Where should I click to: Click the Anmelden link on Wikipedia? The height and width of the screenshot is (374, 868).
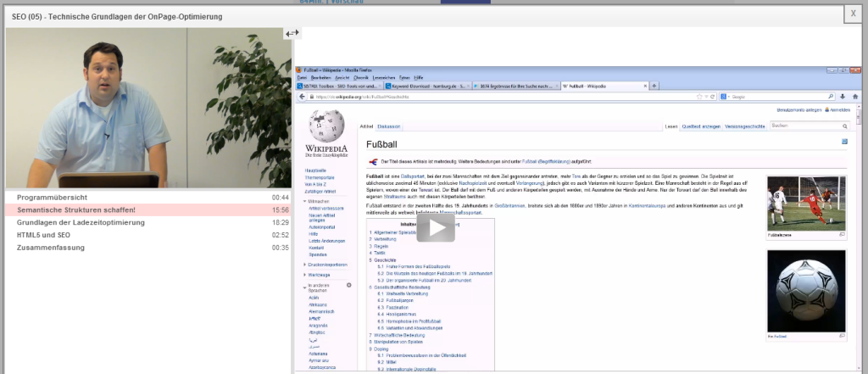click(x=840, y=109)
